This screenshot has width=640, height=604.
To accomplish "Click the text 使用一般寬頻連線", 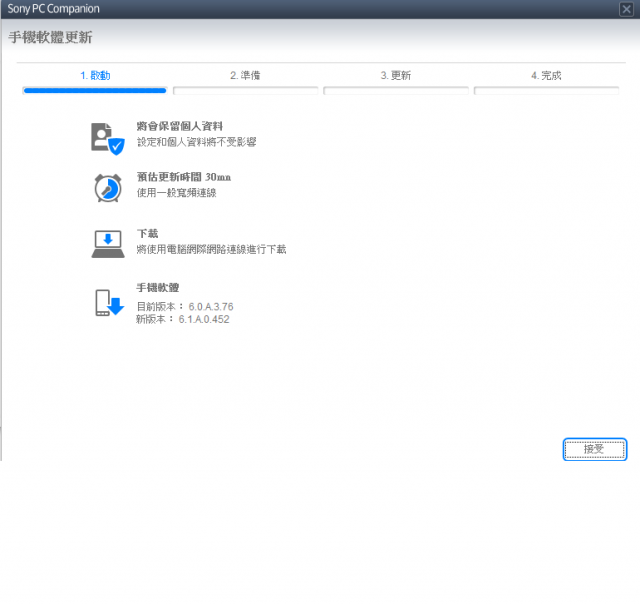I will pyautogui.click(x=176, y=193).
